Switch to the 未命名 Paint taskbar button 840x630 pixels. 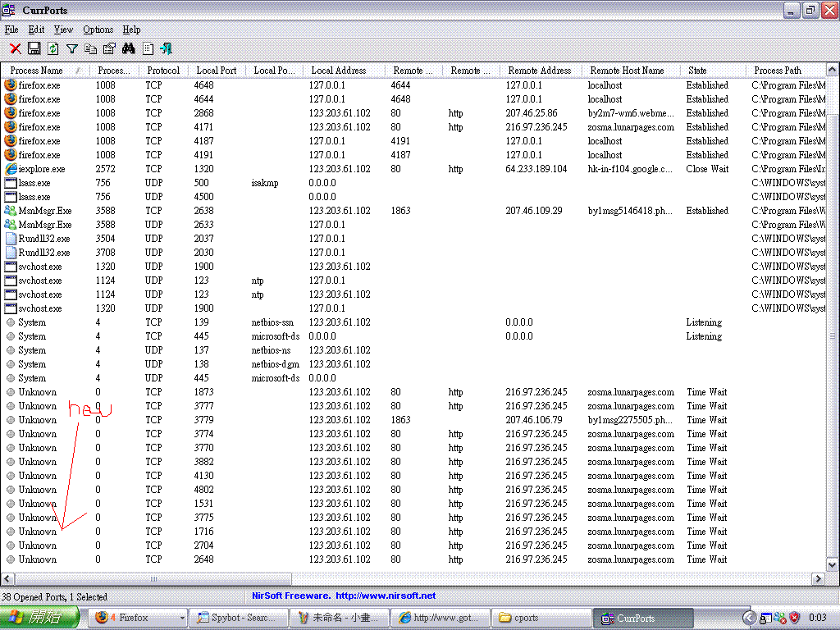(340, 618)
